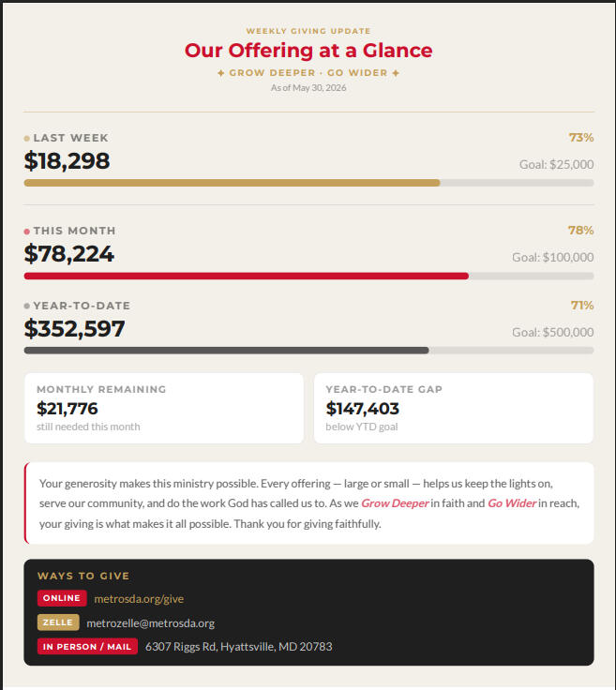Viewport: 616px width, 690px height.
Task: Click the 78% label for This Month
Action: (580, 230)
